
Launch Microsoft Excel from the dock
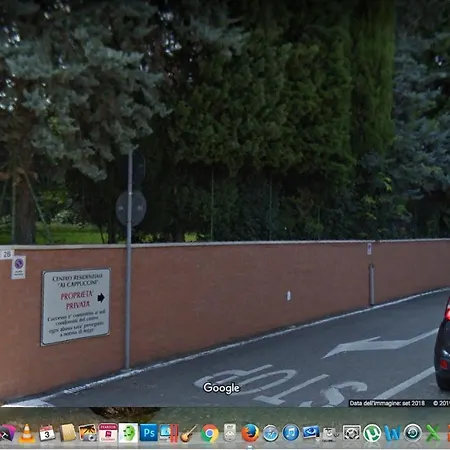click(433, 433)
